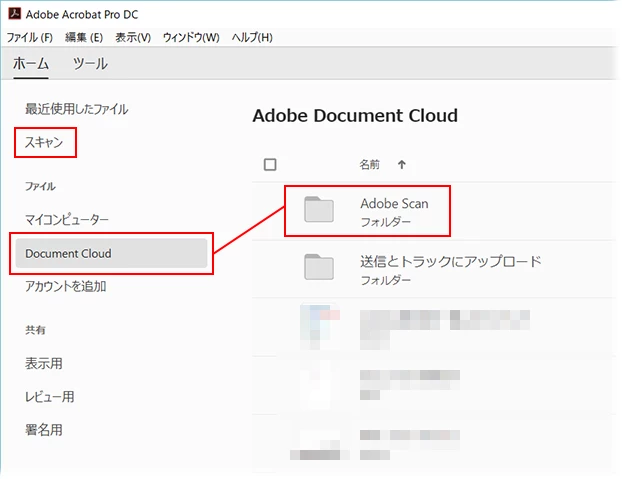Open the Adobe Scan folder icon
This screenshot has height=479, width=622.
pos(319,209)
